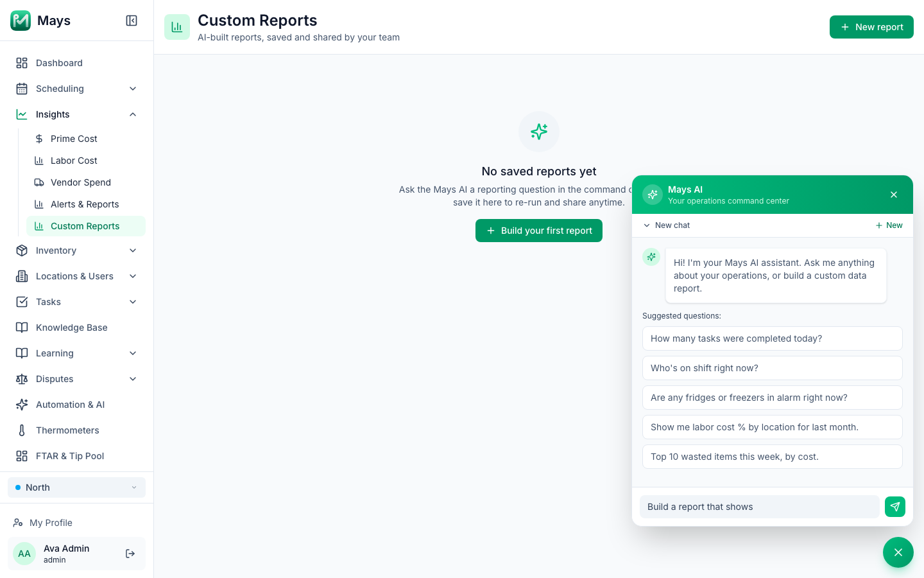Open the New chat history dropdown
The image size is (924, 578).
666,225
